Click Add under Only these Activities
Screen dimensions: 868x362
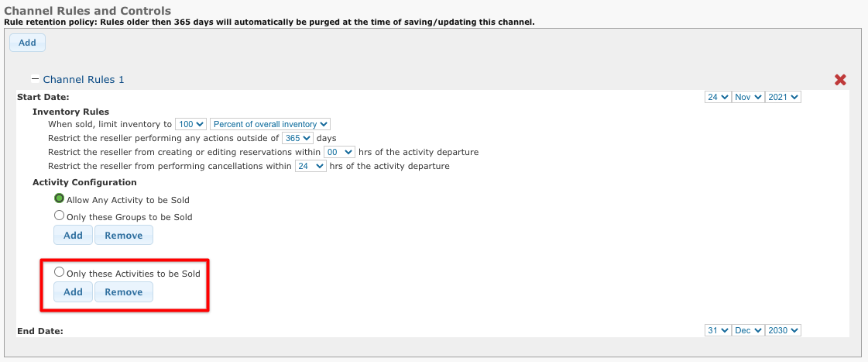[x=73, y=291]
